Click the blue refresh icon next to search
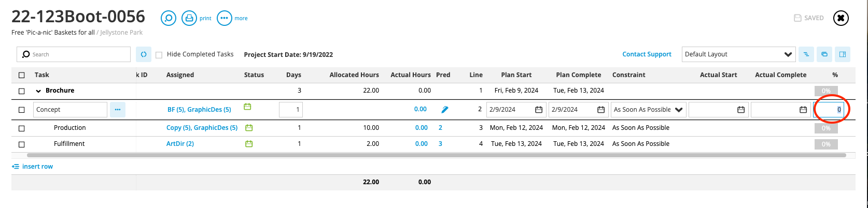Screen dimensions: 868x208 pyautogui.click(x=144, y=54)
